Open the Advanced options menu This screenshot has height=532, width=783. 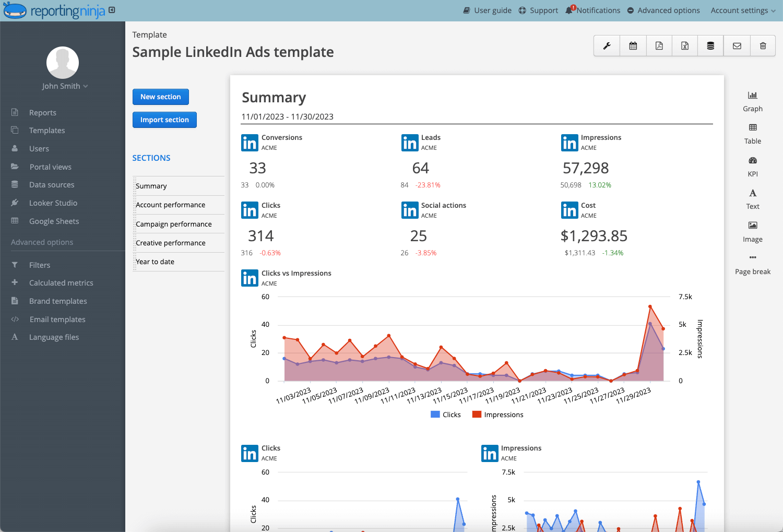663,10
